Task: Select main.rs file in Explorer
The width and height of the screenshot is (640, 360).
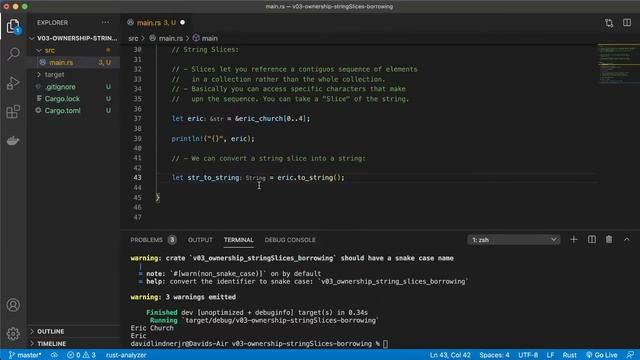Action: tap(73, 62)
